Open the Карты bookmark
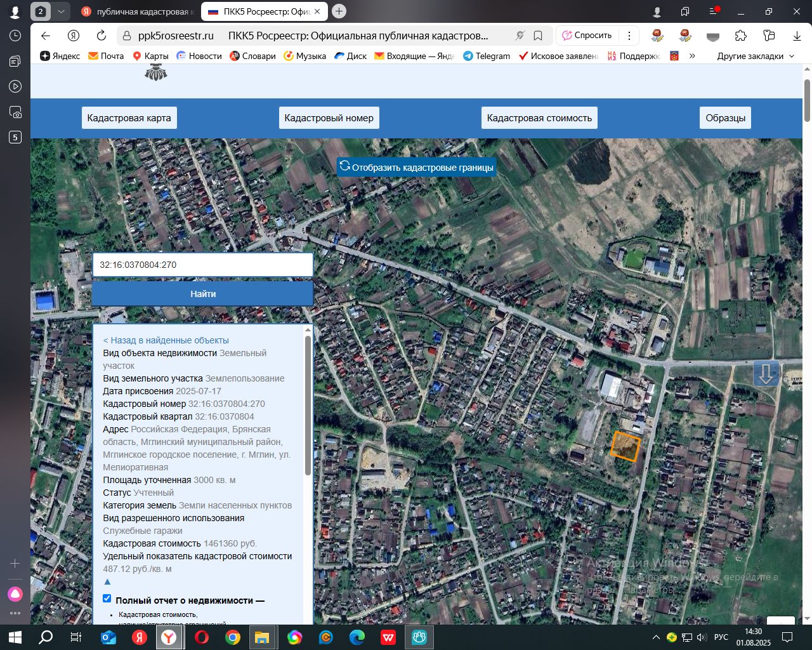The image size is (812, 650). 150,56
